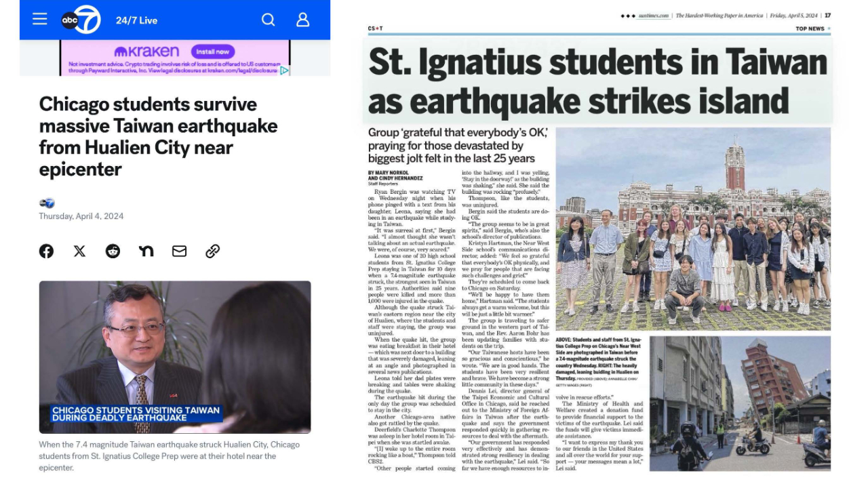Open the search icon in header

(x=269, y=20)
